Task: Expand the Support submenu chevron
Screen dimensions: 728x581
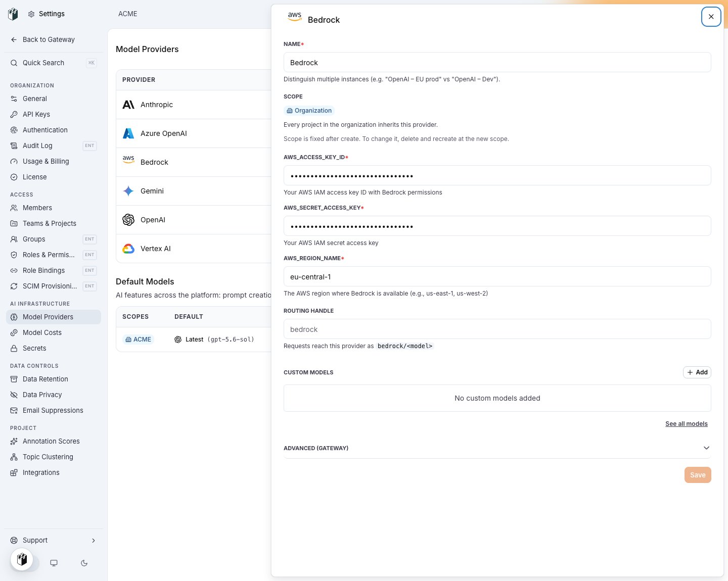Action: click(94, 541)
